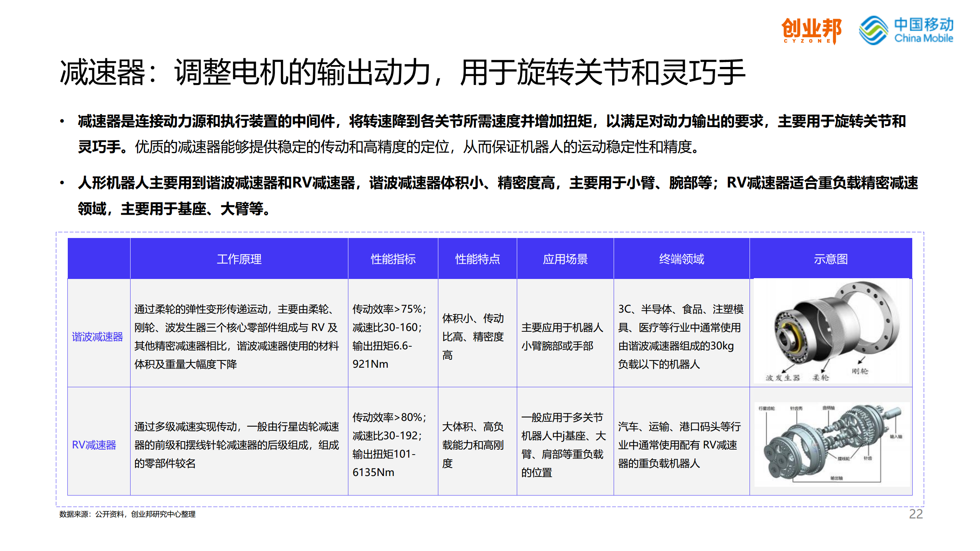
Task: Select the RV减速器 row label
Action: pos(94,445)
